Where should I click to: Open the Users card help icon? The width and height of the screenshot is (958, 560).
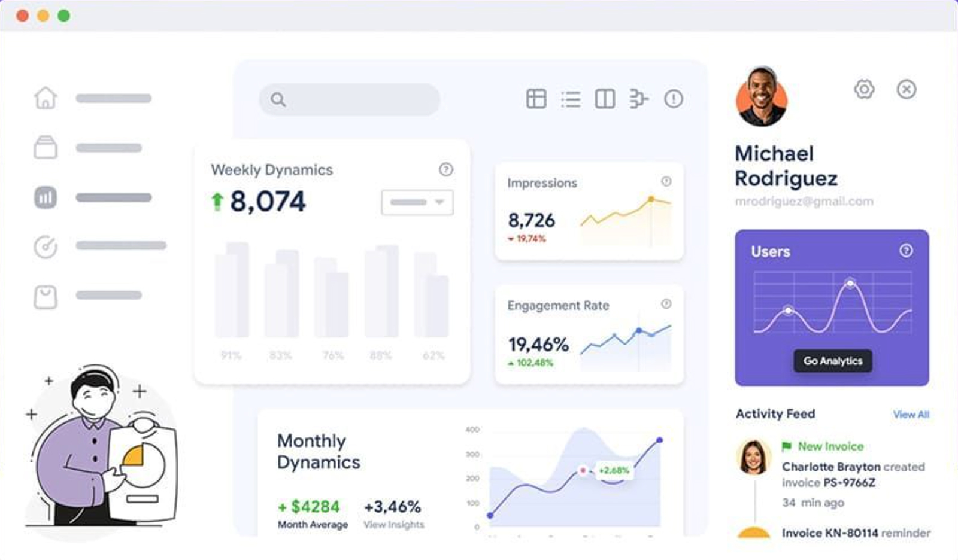[x=906, y=251]
